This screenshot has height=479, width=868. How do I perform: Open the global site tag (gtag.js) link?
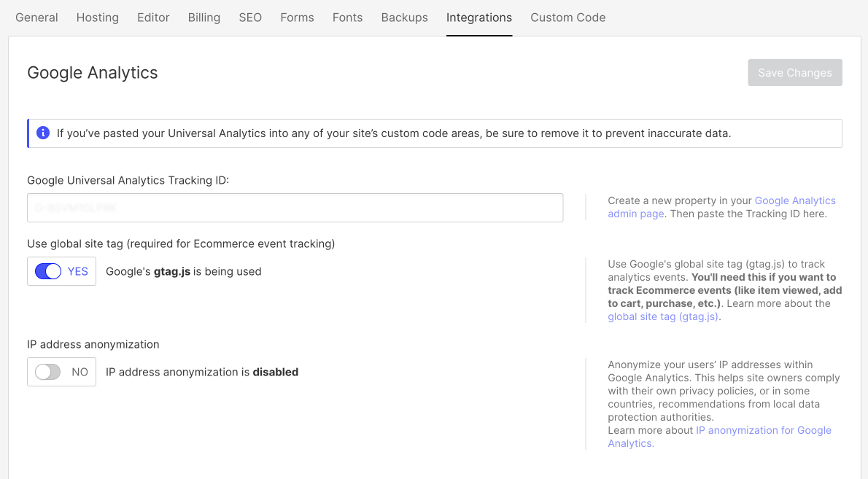pyautogui.click(x=663, y=316)
